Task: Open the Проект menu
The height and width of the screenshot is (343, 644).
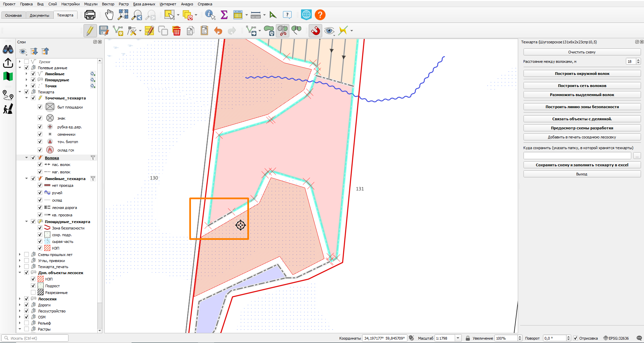Action: coord(9,4)
